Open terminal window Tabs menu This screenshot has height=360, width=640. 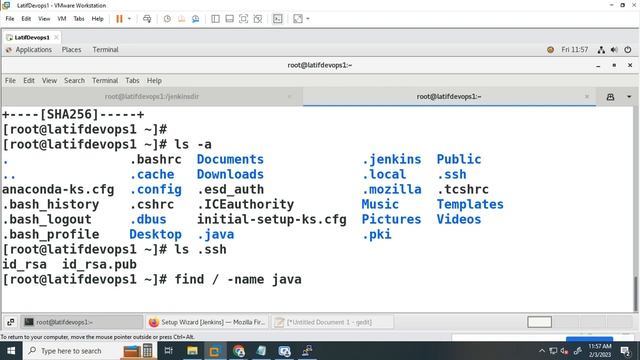tap(132, 80)
